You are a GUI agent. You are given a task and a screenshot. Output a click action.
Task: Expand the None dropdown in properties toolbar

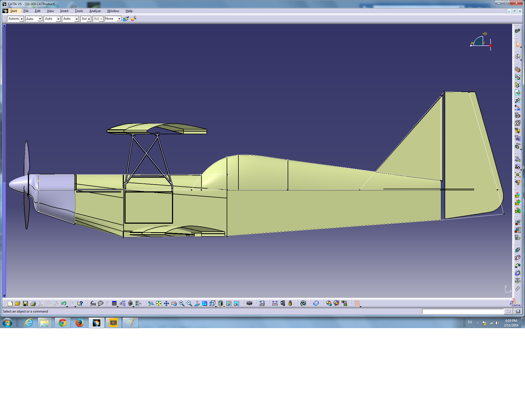click(x=119, y=19)
